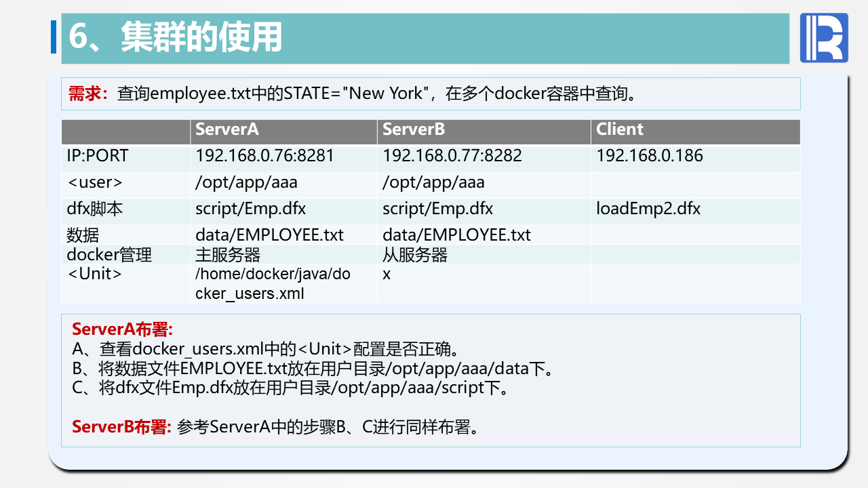Select the requirement sentence about employee.txt query
Image resolution: width=868 pixels, height=488 pixels.
point(378,94)
